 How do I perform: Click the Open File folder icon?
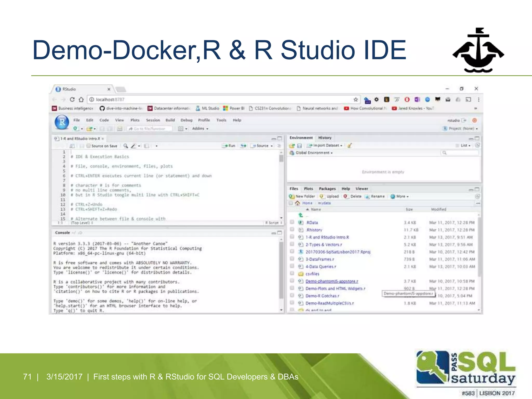pos(89,129)
